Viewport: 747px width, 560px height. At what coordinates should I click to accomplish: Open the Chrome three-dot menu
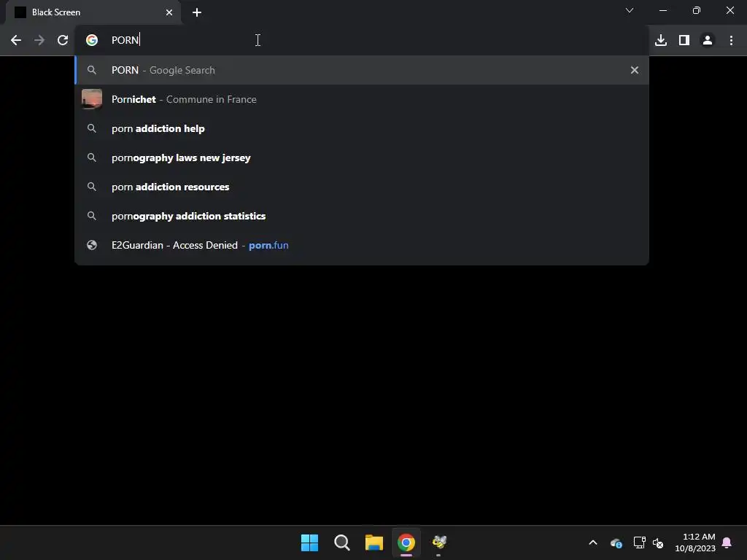[731, 41]
